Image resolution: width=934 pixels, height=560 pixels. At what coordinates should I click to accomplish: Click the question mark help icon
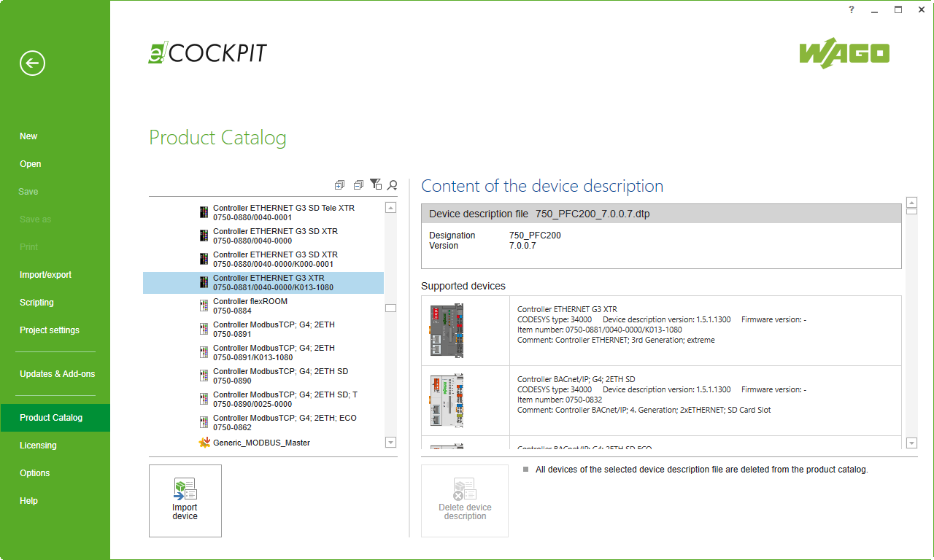click(x=852, y=9)
